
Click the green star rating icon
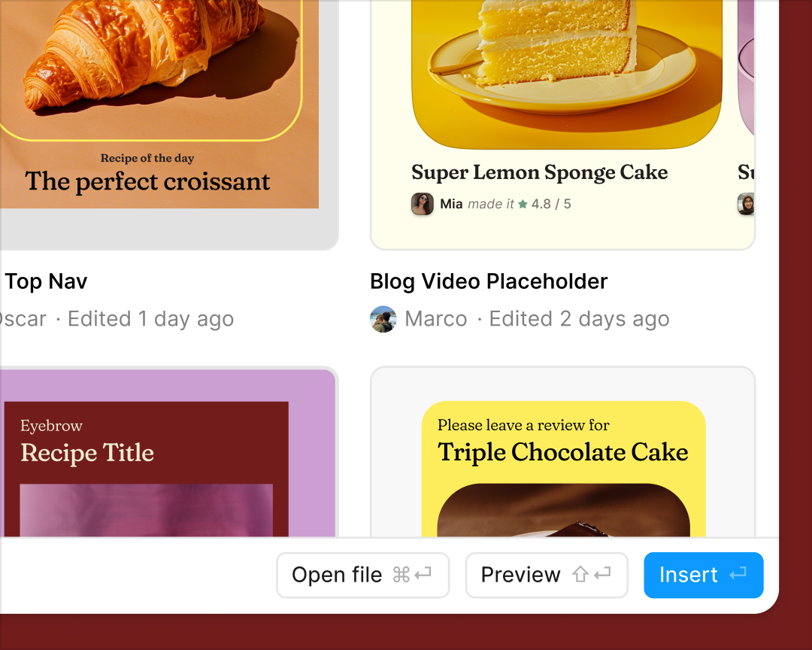click(521, 204)
